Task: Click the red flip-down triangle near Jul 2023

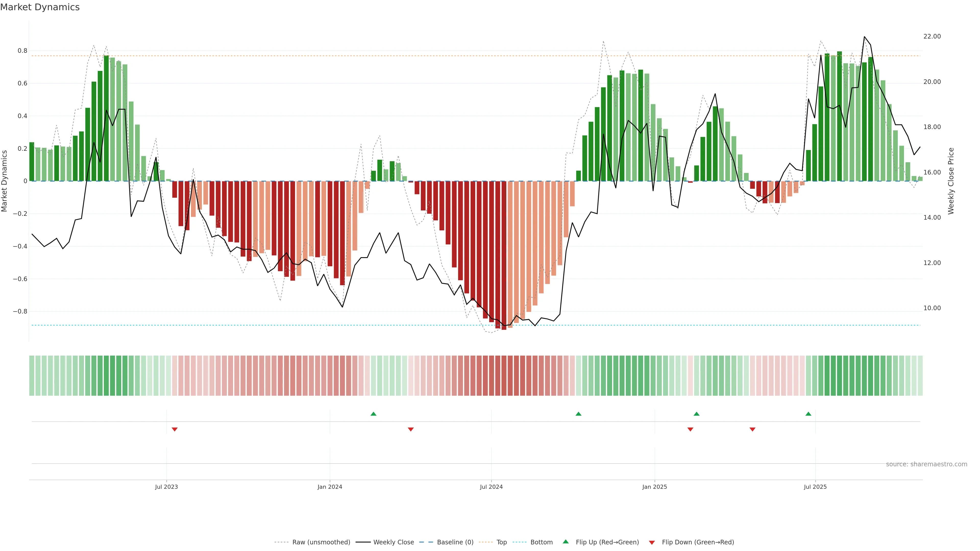Action: (x=175, y=429)
